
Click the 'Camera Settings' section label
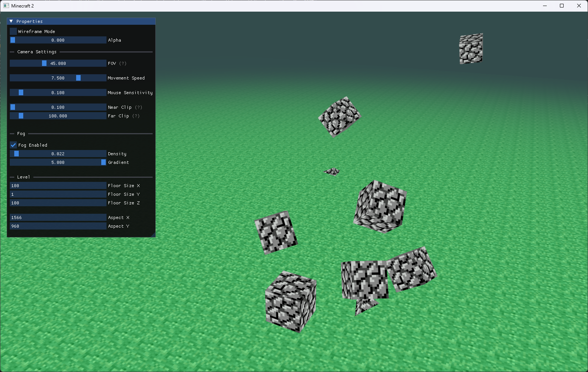37,52
